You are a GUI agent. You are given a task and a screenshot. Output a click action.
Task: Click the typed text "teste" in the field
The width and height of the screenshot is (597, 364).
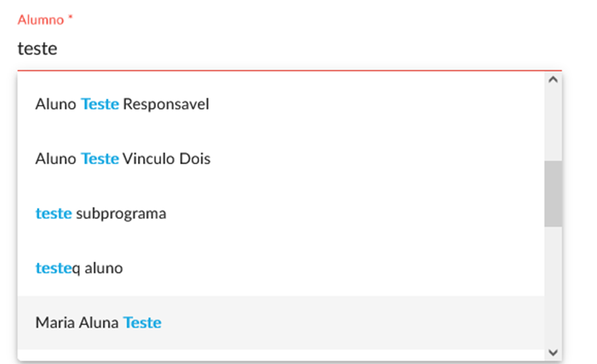pyautogui.click(x=37, y=49)
